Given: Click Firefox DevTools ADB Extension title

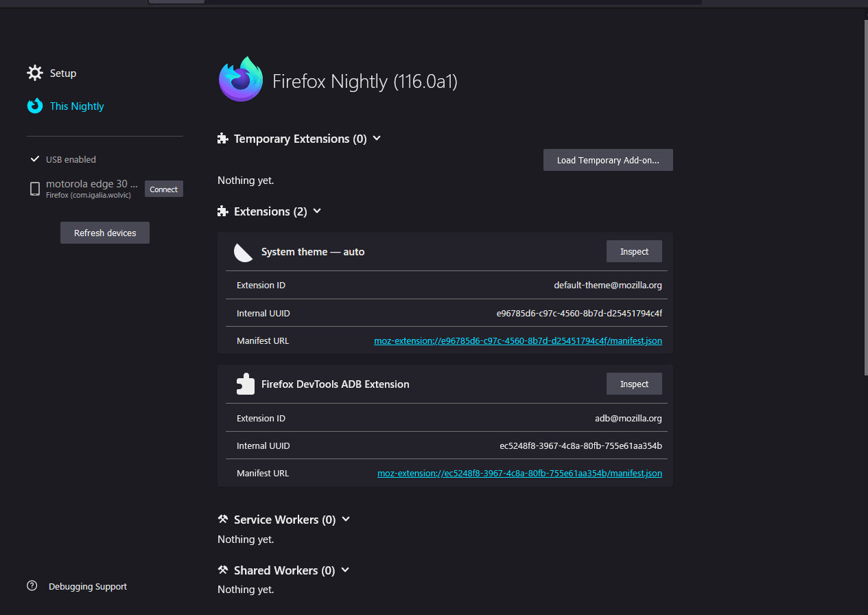Looking at the screenshot, I should click(336, 384).
